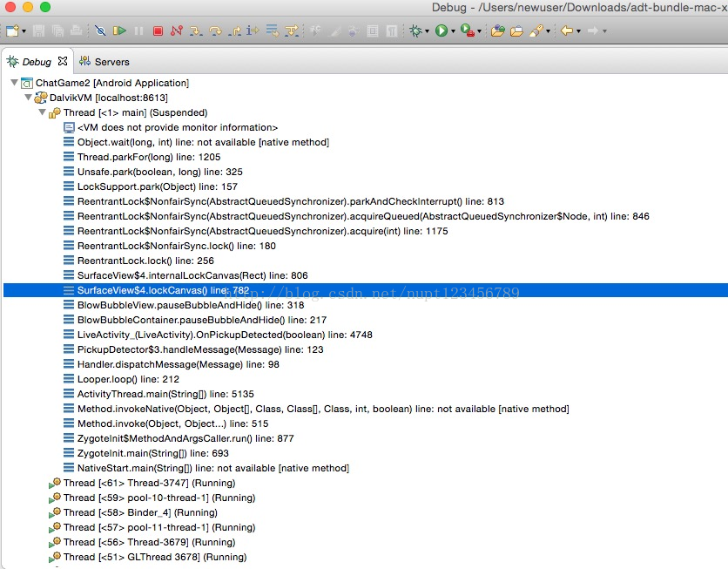The image size is (728, 569).
Task: Toggle Skip All Breakpoints icon
Action: pos(100,31)
